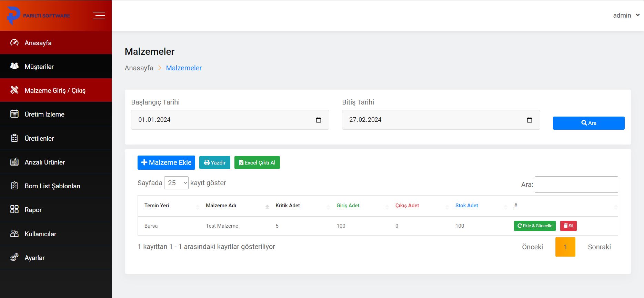Click the Ayarlar gears icon in sidebar
The width and height of the screenshot is (644, 298).
14,258
